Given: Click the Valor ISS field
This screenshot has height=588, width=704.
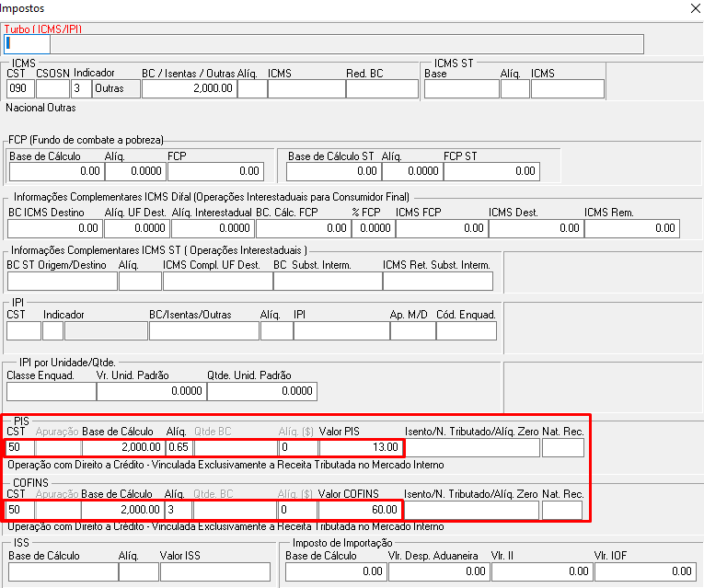Looking at the screenshot, I should coord(215,572).
